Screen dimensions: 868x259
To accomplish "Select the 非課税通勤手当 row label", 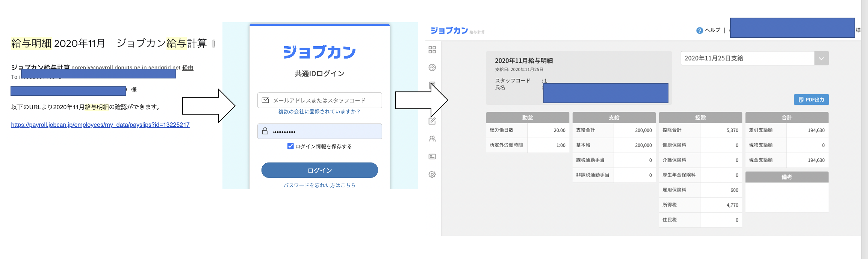I will (593, 175).
